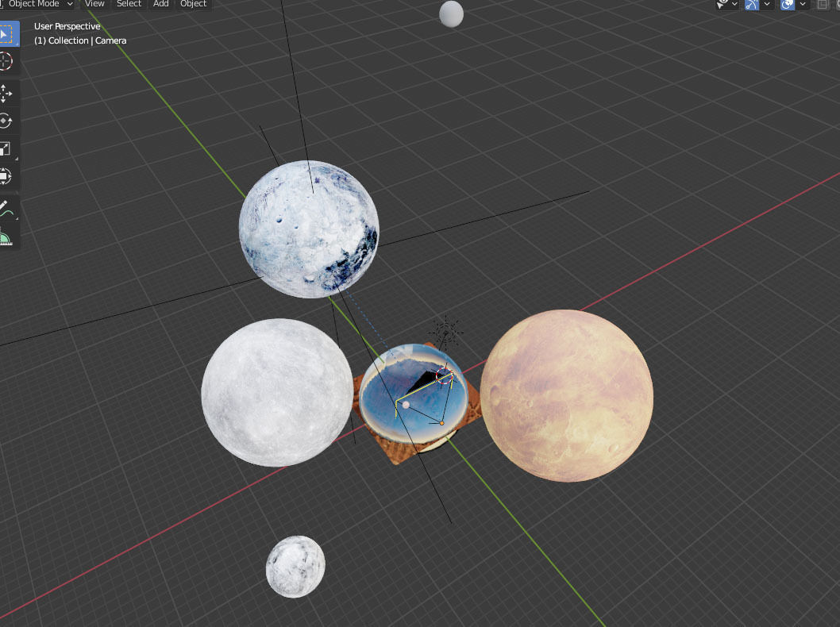Image resolution: width=840 pixels, height=627 pixels.
Task: Click the red-white 3D cursor marker
Action: coord(444,376)
